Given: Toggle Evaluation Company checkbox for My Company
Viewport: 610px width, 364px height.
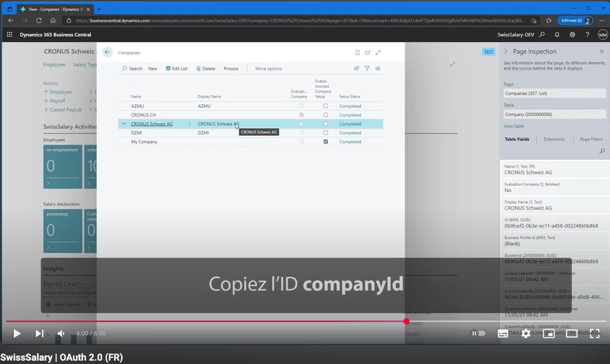Looking at the screenshot, I should [x=301, y=142].
